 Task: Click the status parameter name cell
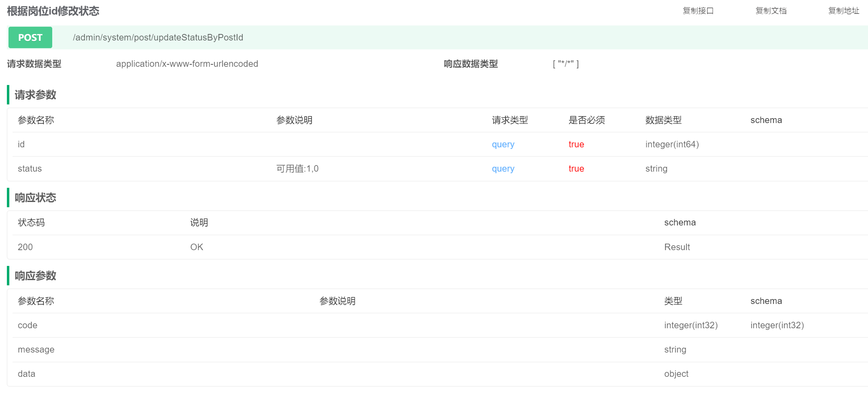pos(30,169)
